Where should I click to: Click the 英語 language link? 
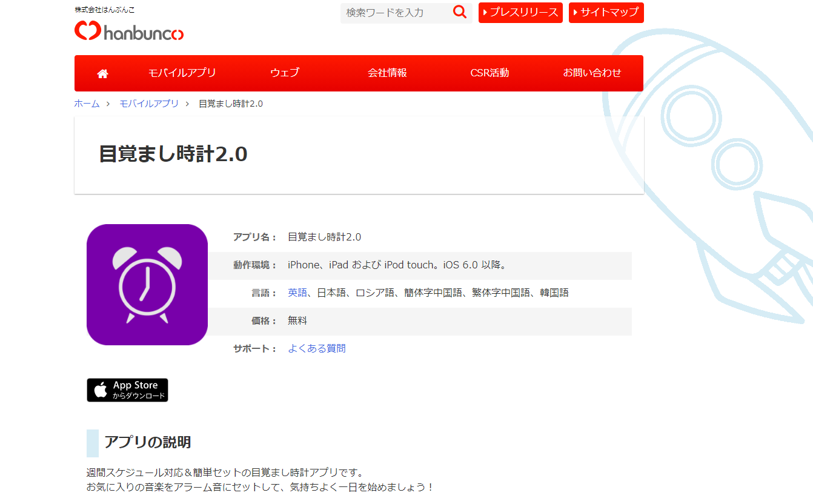coord(297,293)
